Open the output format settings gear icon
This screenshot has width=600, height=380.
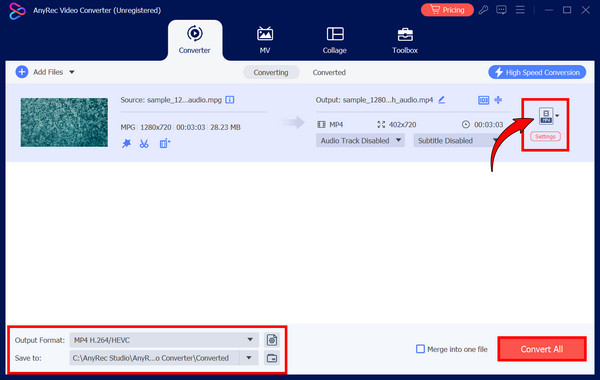click(272, 340)
